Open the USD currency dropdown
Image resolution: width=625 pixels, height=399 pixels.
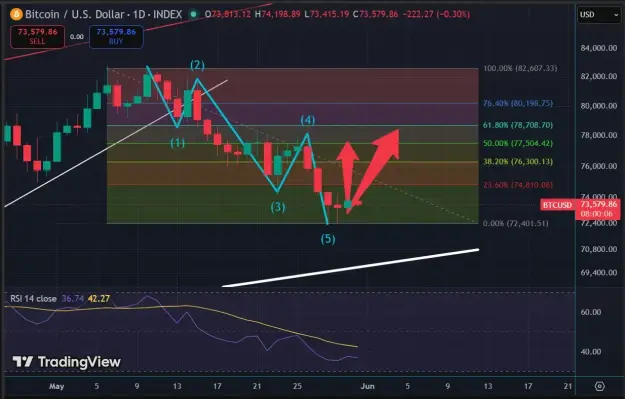[x=599, y=15]
